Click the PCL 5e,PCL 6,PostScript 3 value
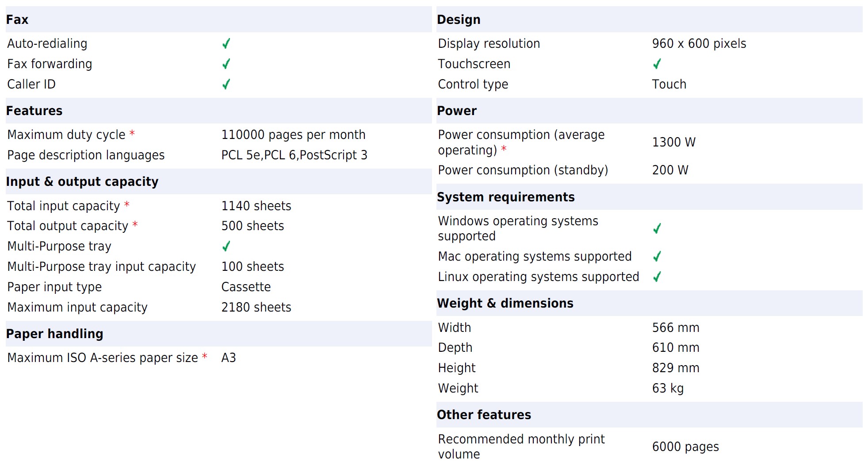 tap(294, 155)
